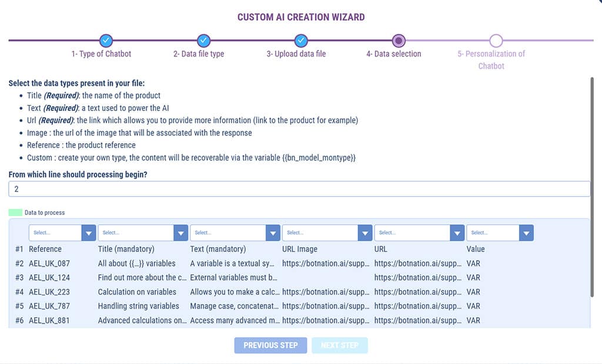
Task: Expand the dropdown arrow above Value column
Action: (x=526, y=233)
